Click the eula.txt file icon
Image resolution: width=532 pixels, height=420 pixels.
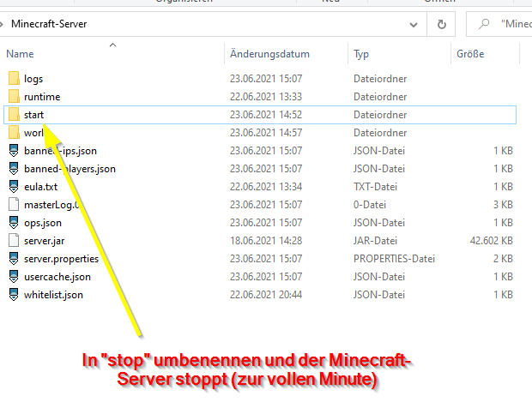(14, 187)
